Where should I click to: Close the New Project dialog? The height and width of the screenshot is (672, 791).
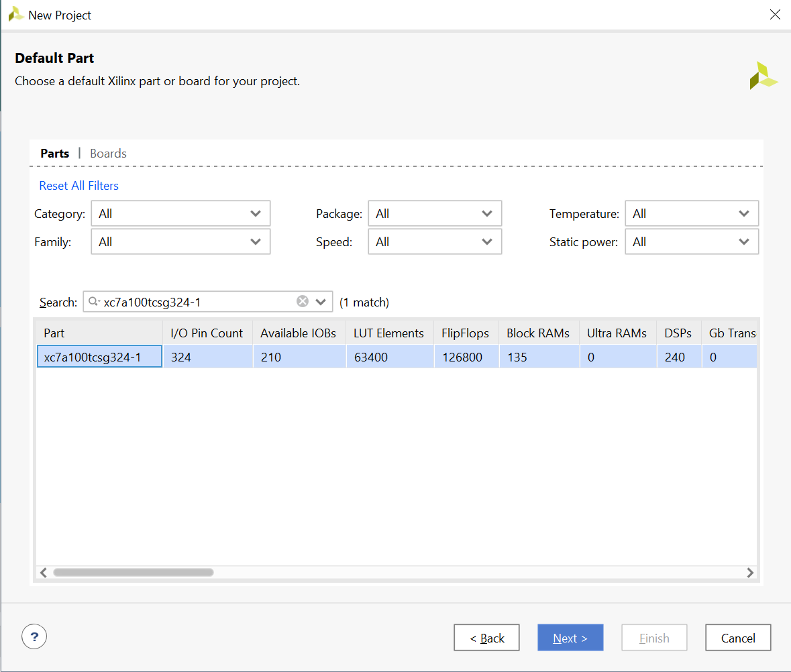coord(775,15)
